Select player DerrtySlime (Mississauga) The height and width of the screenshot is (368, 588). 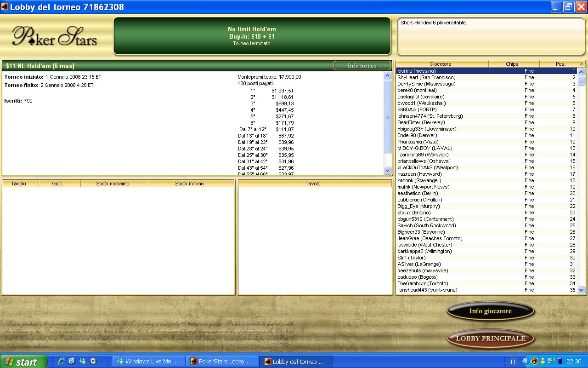coord(486,84)
